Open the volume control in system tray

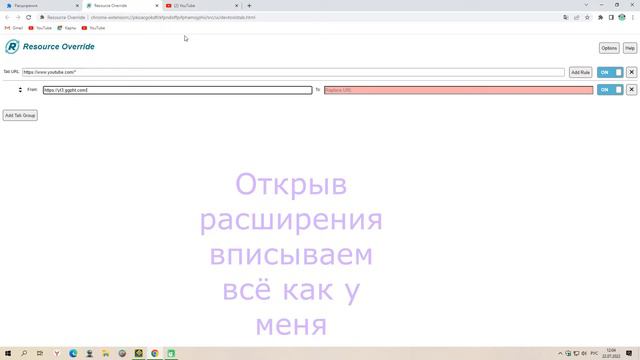click(x=584, y=353)
